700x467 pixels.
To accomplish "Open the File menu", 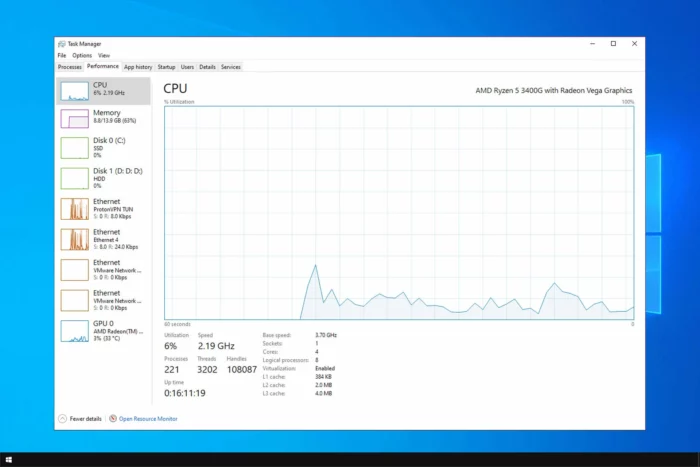I will [62, 55].
